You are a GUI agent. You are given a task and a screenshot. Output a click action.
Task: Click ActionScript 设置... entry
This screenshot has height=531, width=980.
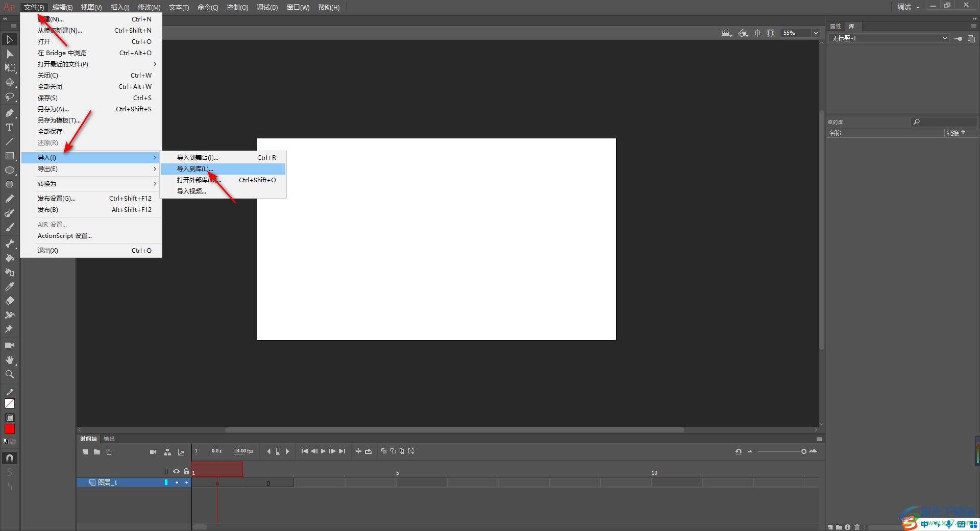(x=92, y=235)
